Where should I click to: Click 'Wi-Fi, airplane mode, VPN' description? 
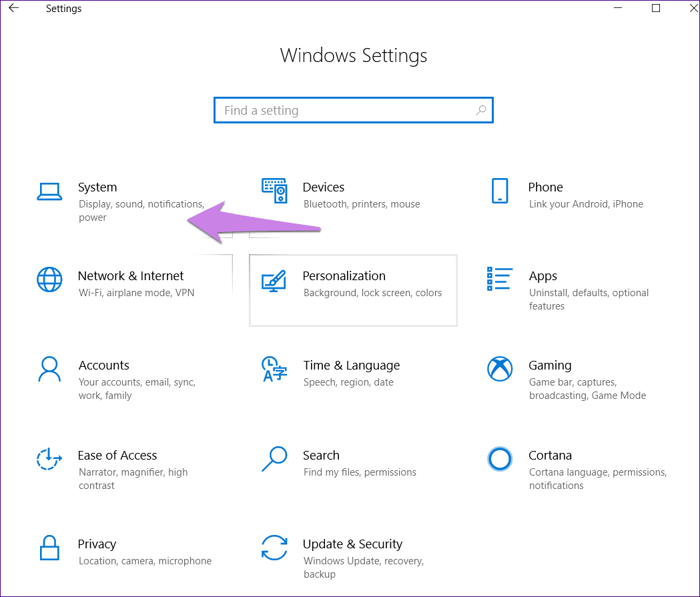click(x=137, y=293)
